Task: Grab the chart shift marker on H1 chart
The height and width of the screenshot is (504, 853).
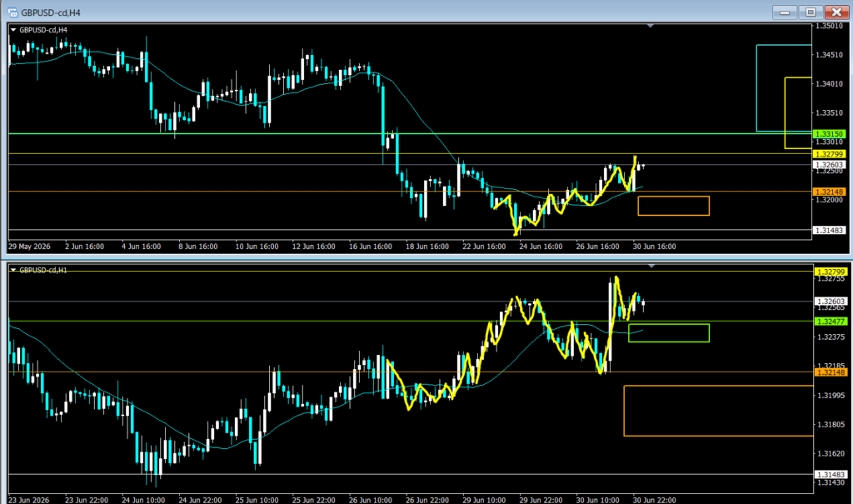Action: (651, 266)
